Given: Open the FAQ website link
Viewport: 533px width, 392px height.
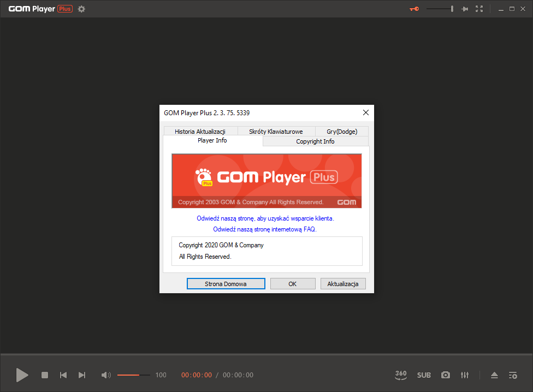Looking at the screenshot, I should (265, 229).
